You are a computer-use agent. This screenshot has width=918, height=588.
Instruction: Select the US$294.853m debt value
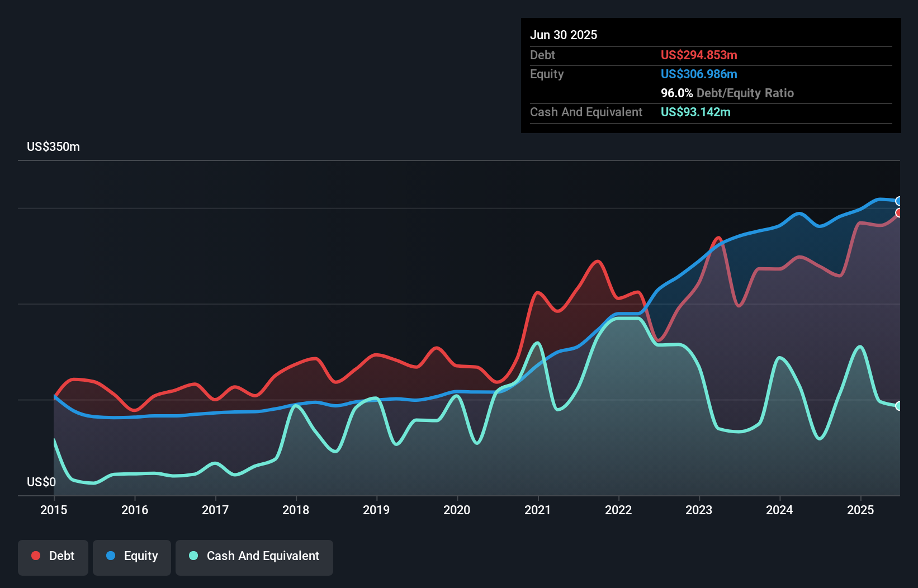point(699,55)
